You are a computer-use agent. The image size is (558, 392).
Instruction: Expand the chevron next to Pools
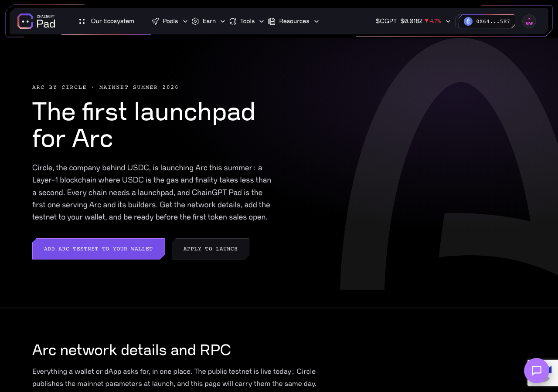click(x=185, y=21)
